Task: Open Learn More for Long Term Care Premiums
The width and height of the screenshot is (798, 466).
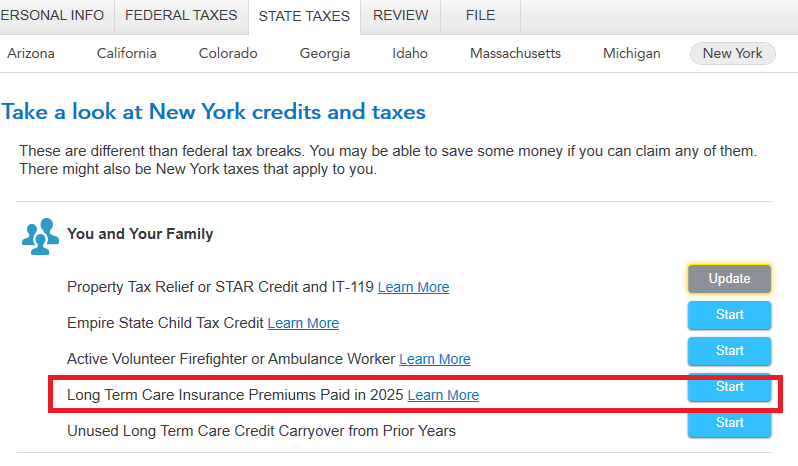Action: pos(443,395)
